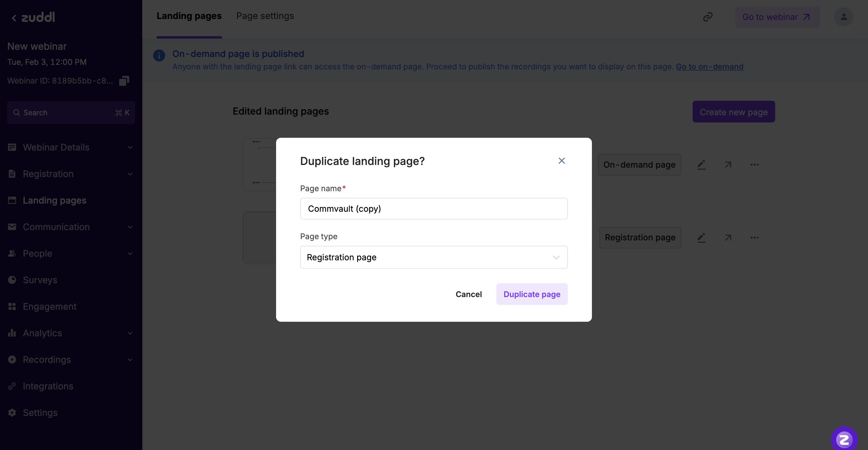Cancel the duplicate page dialog
868x450 pixels.
pos(468,294)
